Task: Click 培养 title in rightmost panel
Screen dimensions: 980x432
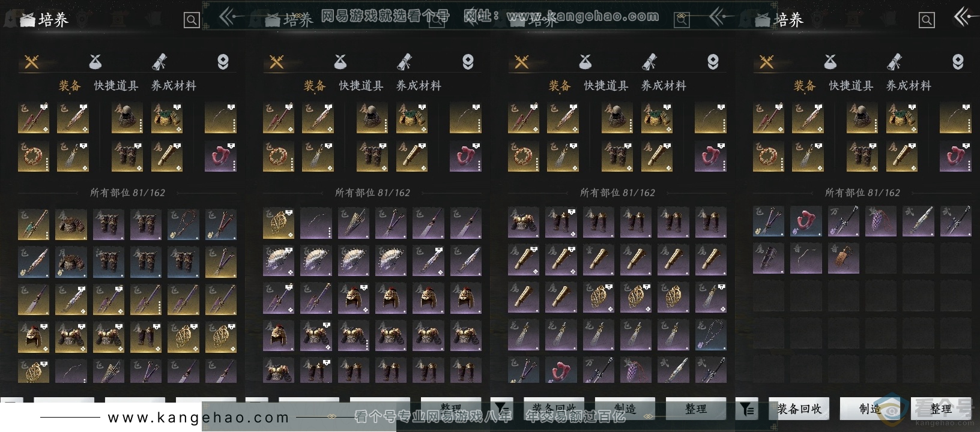Action: (x=789, y=20)
